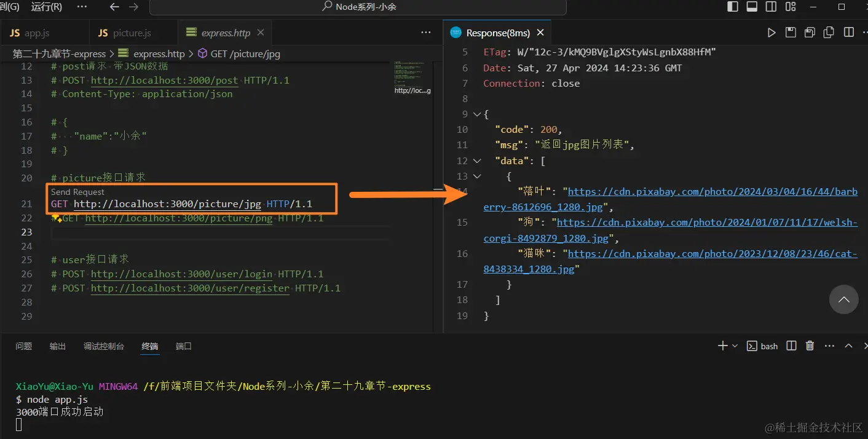This screenshot has width=868, height=439.
Task: Open response editor more actions menu
Action: click(x=866, y=33)
